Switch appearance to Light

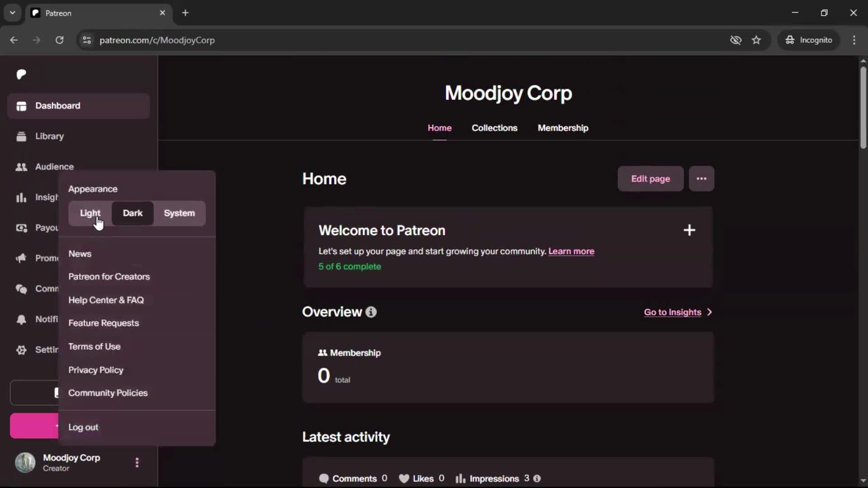[x=90, y=213]
